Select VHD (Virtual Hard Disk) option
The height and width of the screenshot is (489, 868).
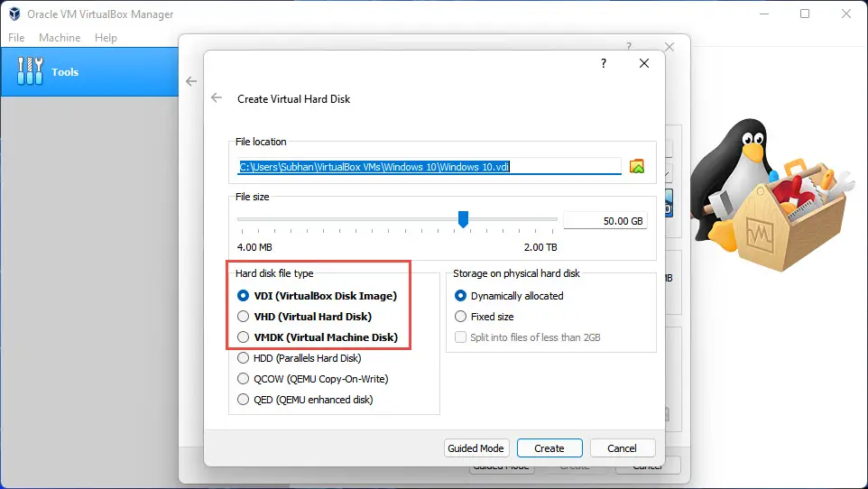(304, 316)
